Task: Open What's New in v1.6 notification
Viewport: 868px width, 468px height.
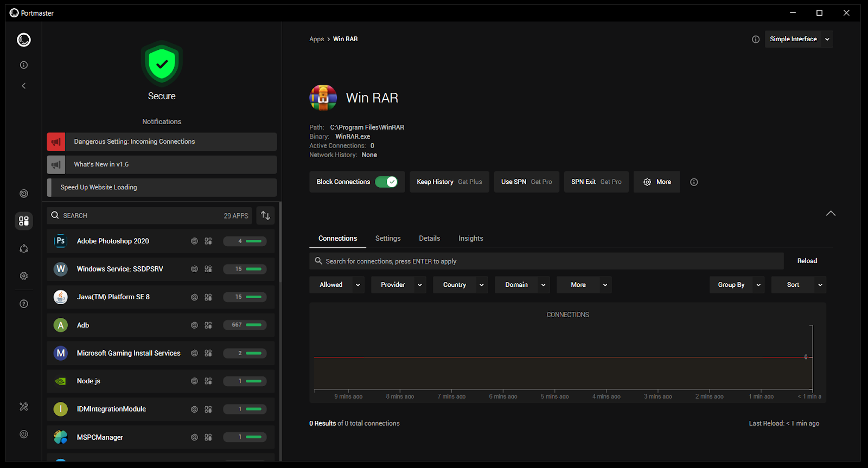Action: [x=162, y=164]
